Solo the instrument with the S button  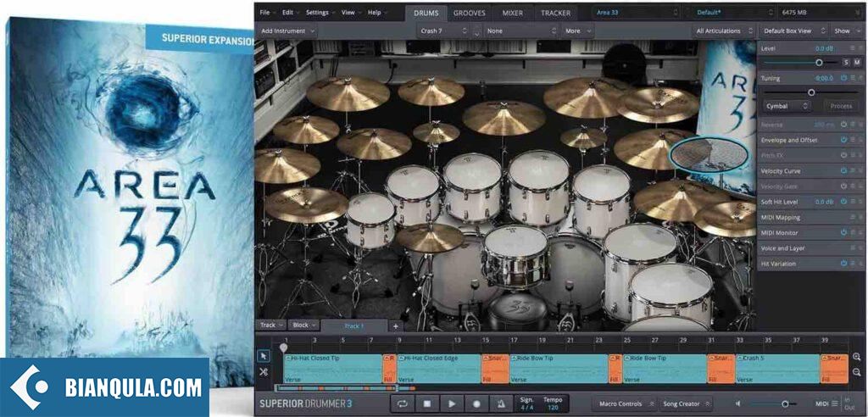tap(846, 63)
